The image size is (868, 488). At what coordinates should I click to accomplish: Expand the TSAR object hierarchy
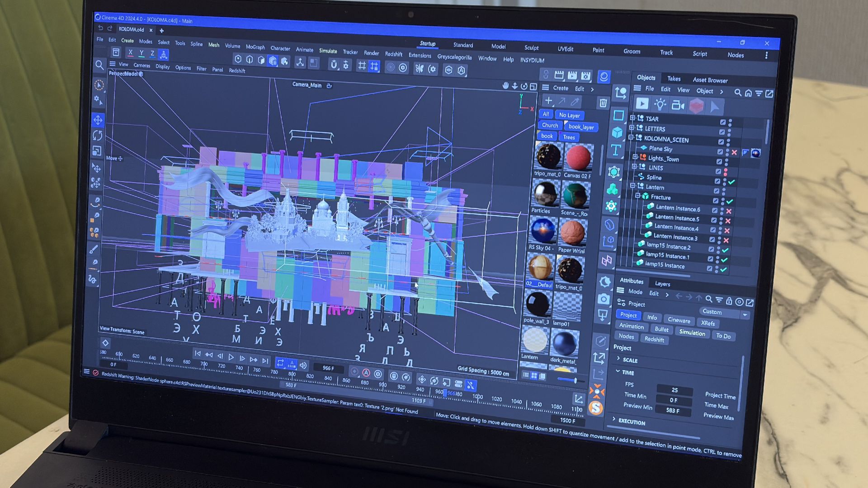[x=632, y=118]
